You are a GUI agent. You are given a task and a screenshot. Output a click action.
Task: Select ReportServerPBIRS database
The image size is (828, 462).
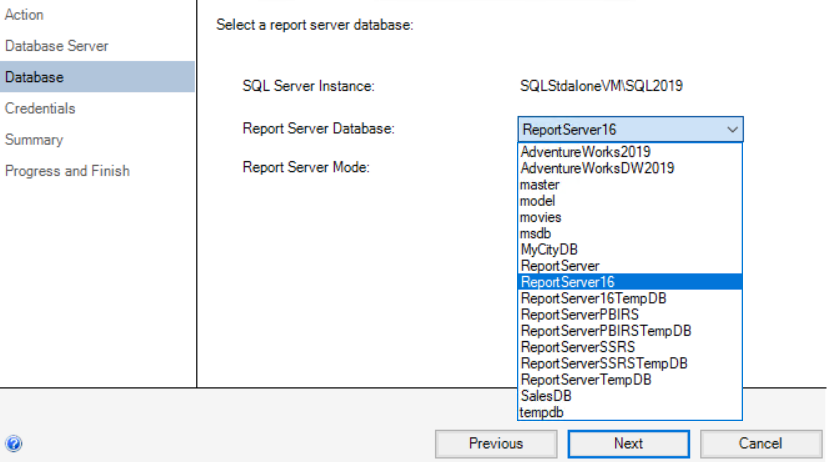tap(630, 315)
